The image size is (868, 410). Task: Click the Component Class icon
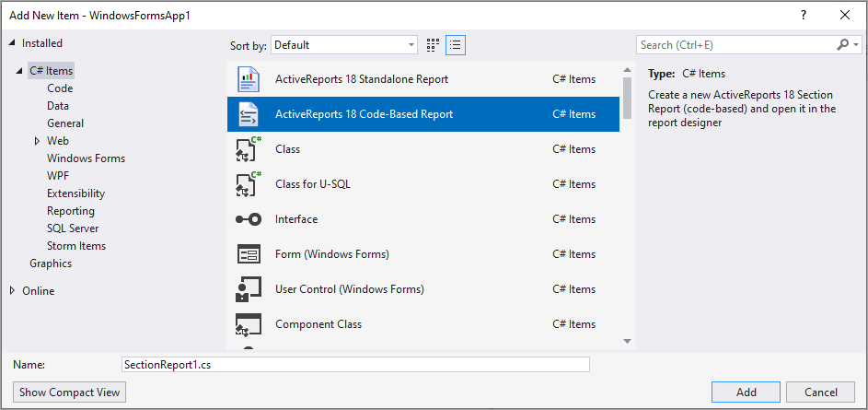pyautogui.click(x=248, y=324)
